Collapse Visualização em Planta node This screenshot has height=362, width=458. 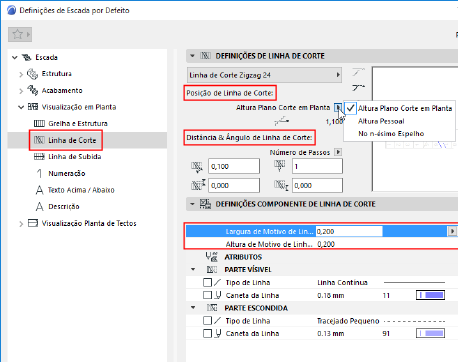pos(21,107)
